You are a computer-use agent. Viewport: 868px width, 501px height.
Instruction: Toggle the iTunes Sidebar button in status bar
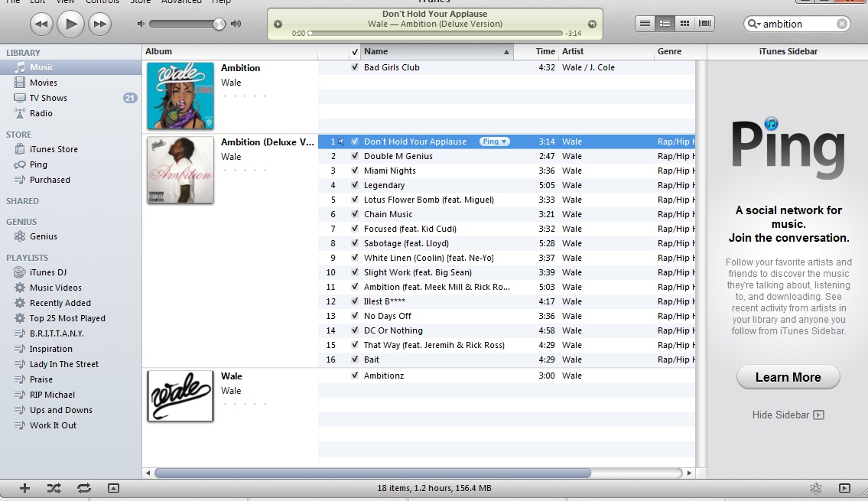pos(844,488)
